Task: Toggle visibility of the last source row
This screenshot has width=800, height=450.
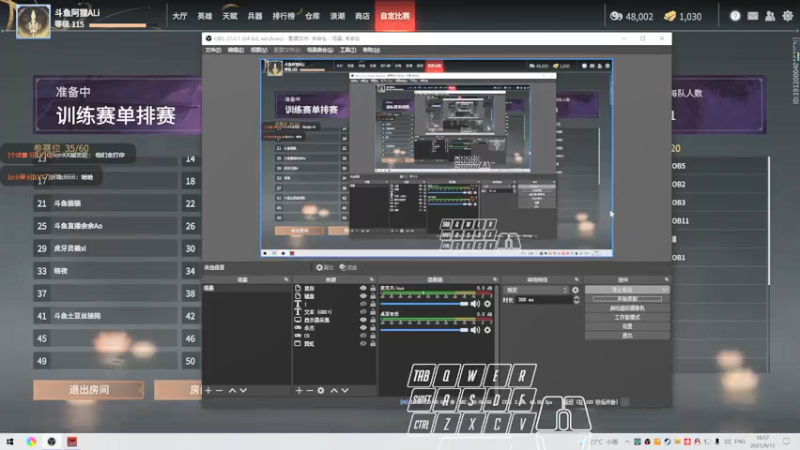Action: click(x=363, y=344)
